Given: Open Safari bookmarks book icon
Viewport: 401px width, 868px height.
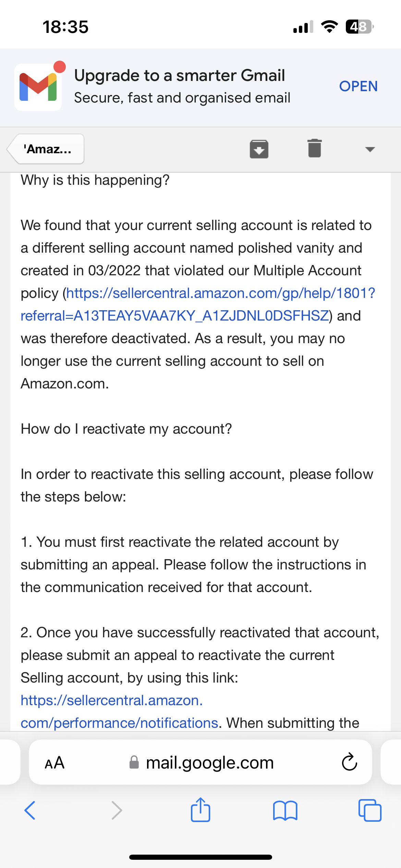Looking at the screenshot, I should pyautogui.click(x=285, y=810).
